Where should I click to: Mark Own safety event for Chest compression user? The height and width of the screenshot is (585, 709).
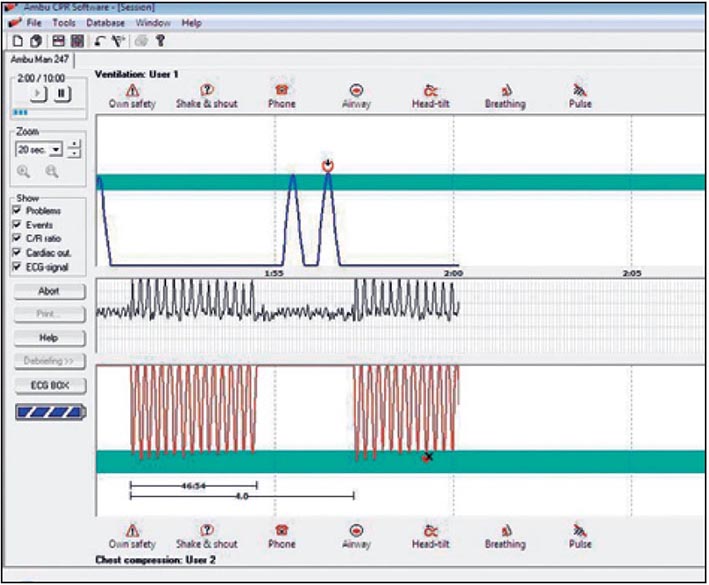pyautogui.click(x=132, y=537)
